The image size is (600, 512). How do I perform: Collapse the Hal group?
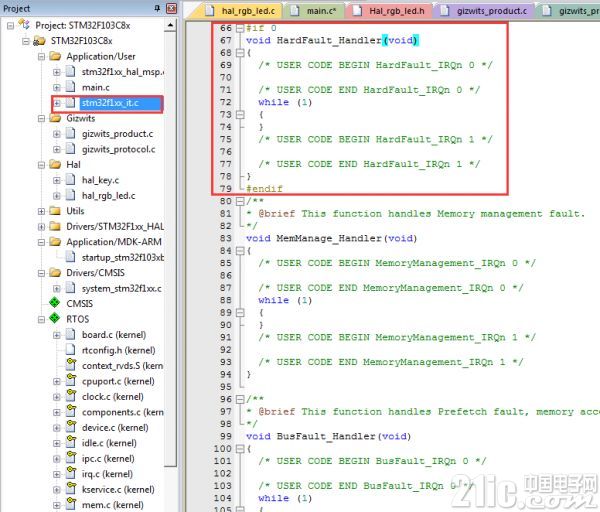point(41,165)
